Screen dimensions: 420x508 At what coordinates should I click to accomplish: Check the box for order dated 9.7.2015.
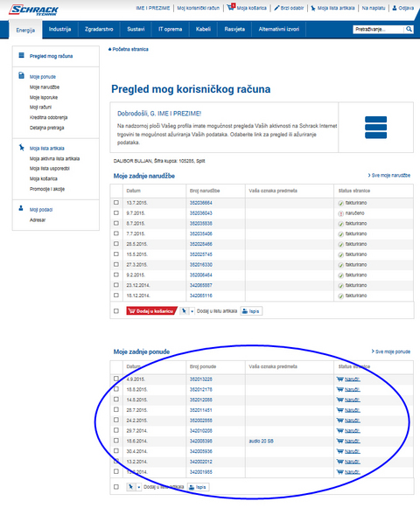pos(116,212)
